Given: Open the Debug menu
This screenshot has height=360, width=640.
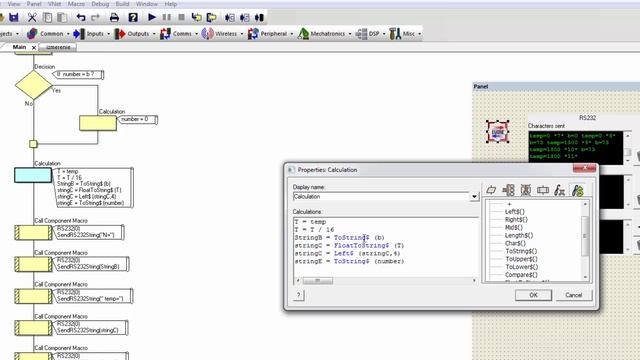Looking at the screenshot, I should (100, 4).
